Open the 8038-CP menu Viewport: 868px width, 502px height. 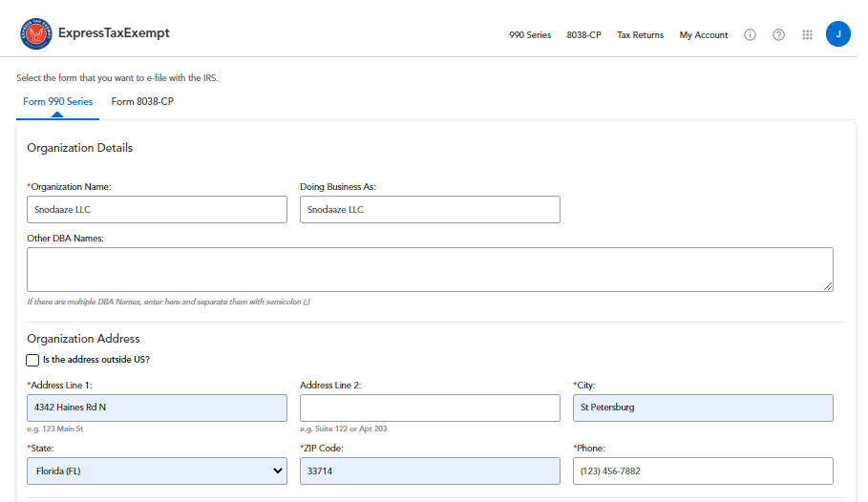[583, 35]
